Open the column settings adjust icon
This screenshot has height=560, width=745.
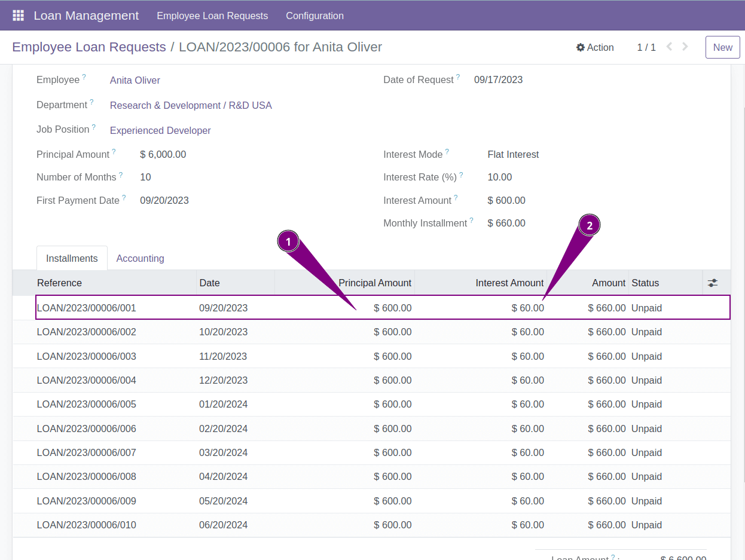[712, 283]
